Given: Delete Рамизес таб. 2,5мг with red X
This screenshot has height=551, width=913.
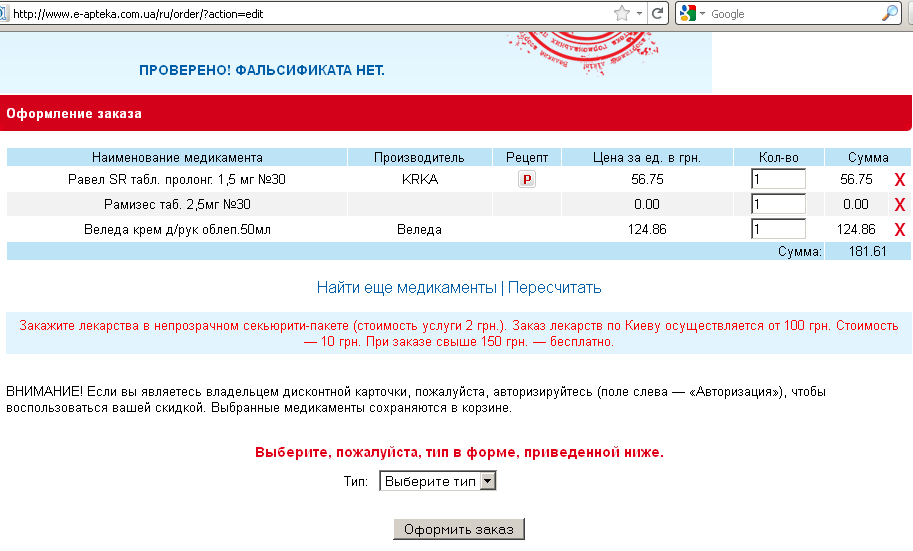Looking at the screenshot, I should 899,205.
